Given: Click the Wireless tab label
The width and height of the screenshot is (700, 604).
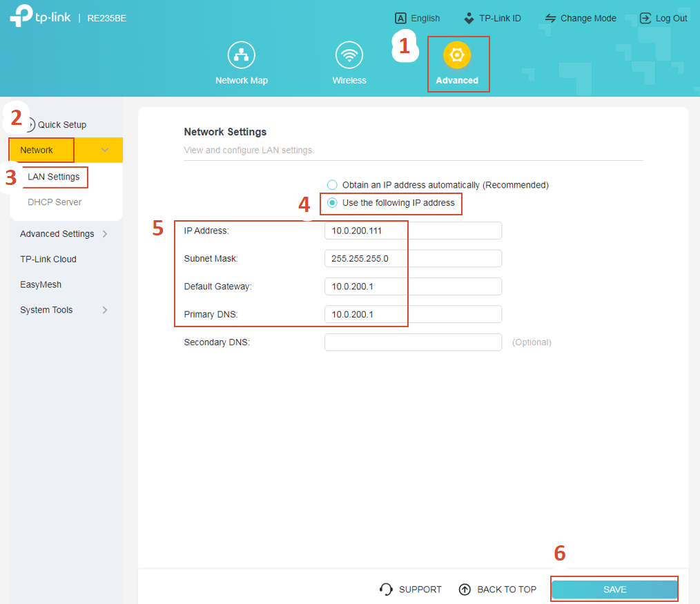Looking at the screenshot, I should [x=349, y=80].
